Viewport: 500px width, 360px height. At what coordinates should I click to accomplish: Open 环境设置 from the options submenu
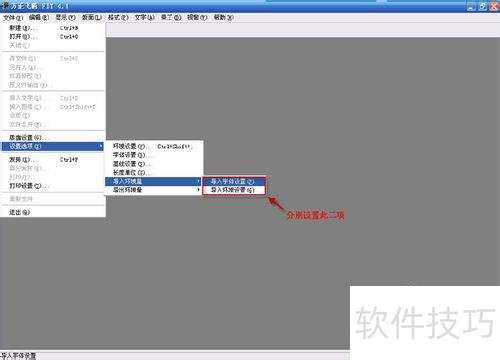point(154,146)
